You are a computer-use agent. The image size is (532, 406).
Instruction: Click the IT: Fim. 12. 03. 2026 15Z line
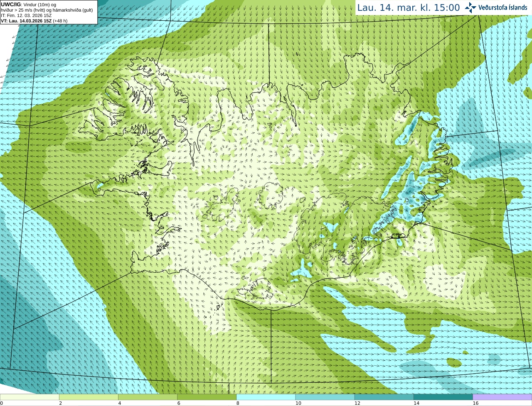tap(26, 15)
